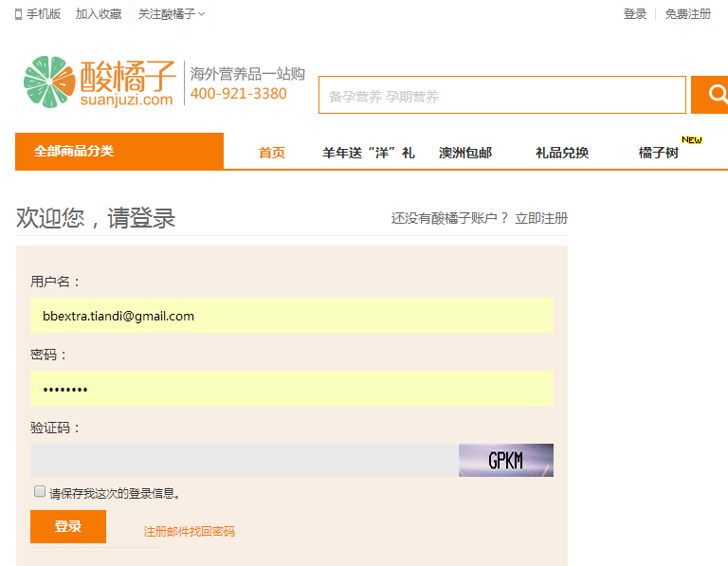Open the 手机版 mobile version link
The width and height of the screenshot is (728, 566).
[44, 14]
